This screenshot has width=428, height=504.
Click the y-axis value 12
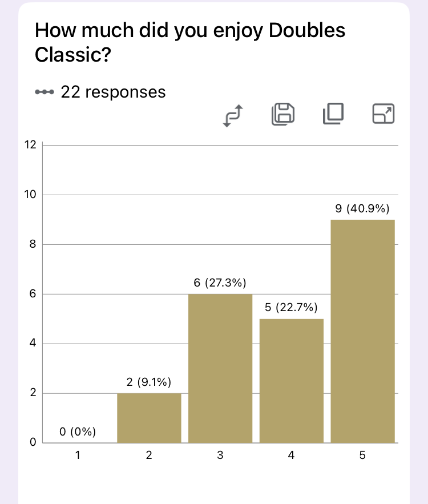point(30,145)
